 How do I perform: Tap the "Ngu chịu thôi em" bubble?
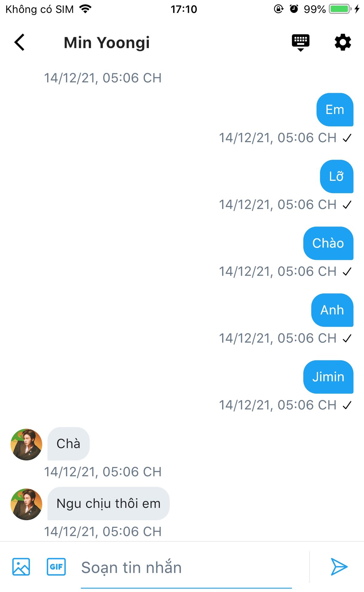point(108,504)
